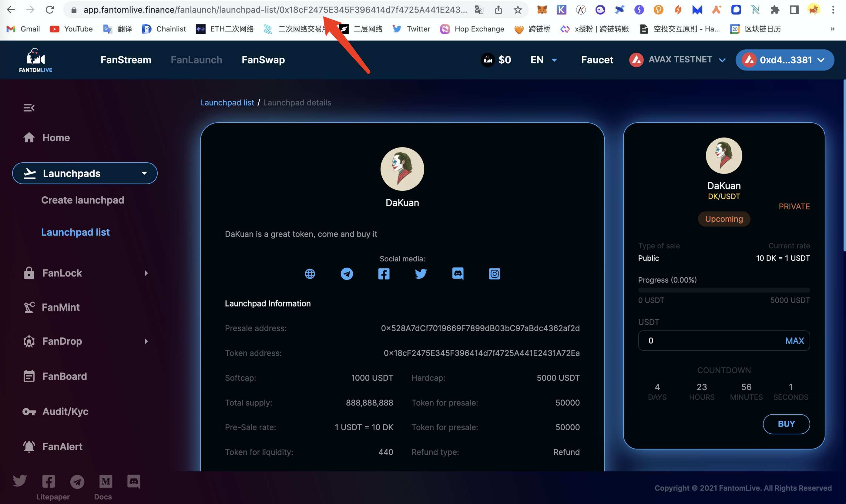Open the FanStream navigation tab
The height and width of the screenshot is (504, 846).
pos(126,60)
